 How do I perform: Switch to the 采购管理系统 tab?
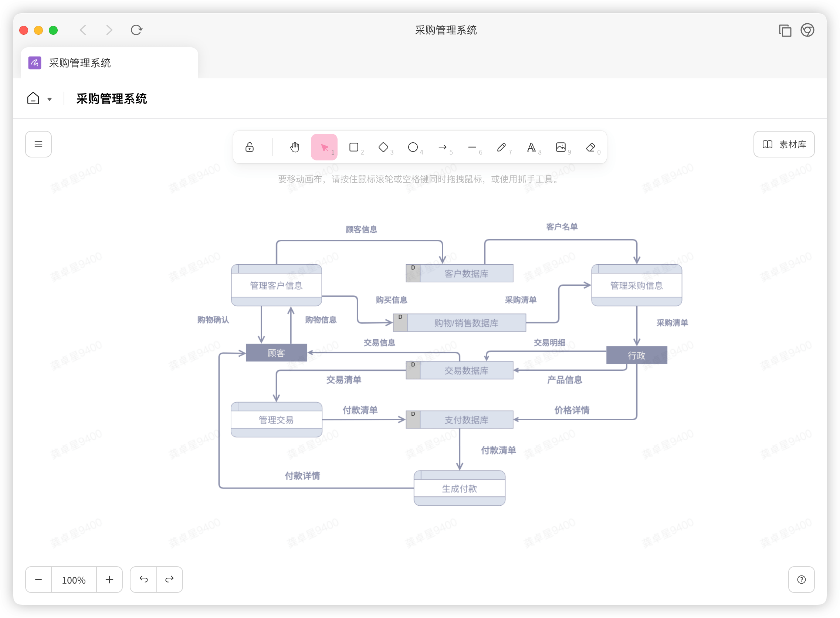pos(80,63)
